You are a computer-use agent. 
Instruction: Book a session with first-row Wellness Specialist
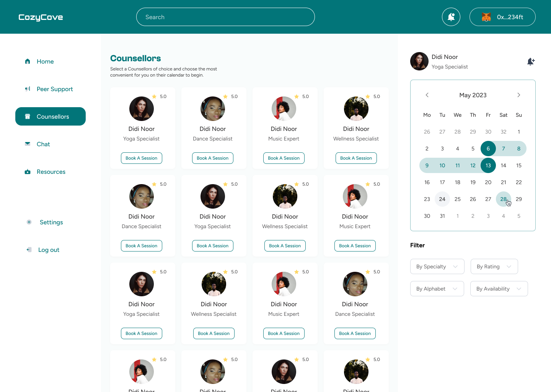point(356,158)
